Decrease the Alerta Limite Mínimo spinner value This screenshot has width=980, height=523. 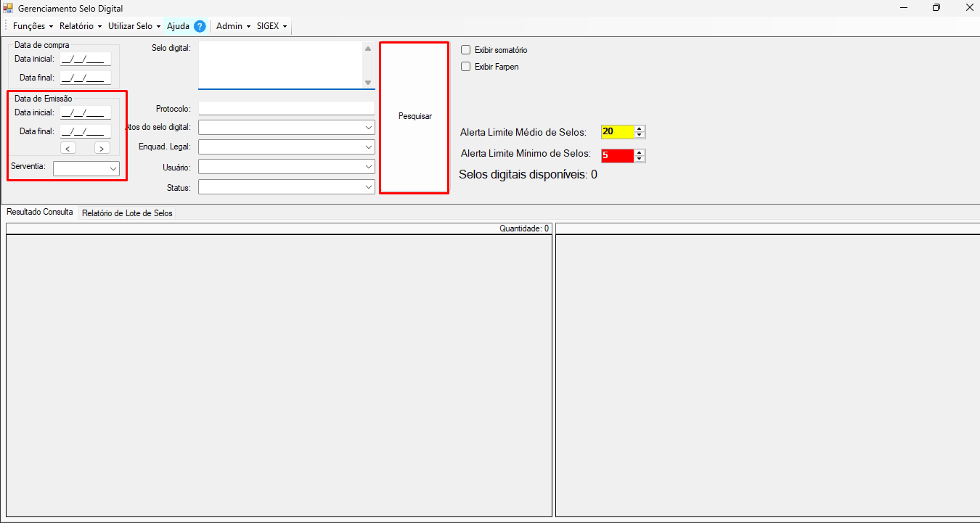pyautogui.click(x=640, y=159)
